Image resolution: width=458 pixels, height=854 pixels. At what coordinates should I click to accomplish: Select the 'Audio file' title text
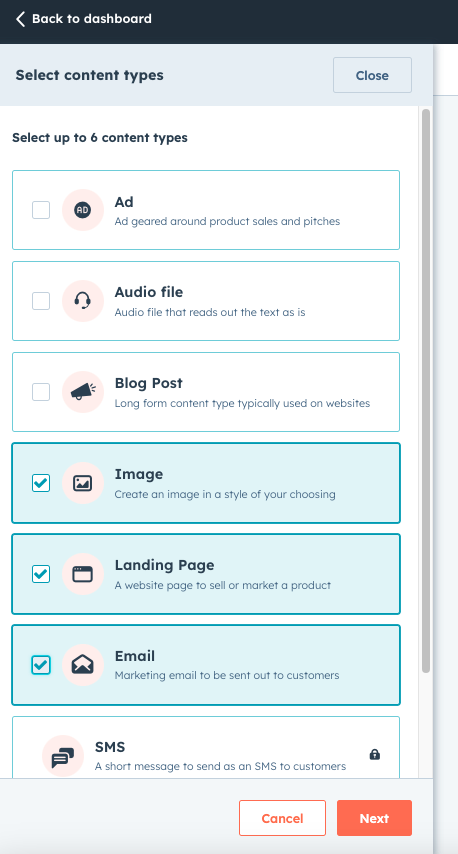(x=149, y=292)
